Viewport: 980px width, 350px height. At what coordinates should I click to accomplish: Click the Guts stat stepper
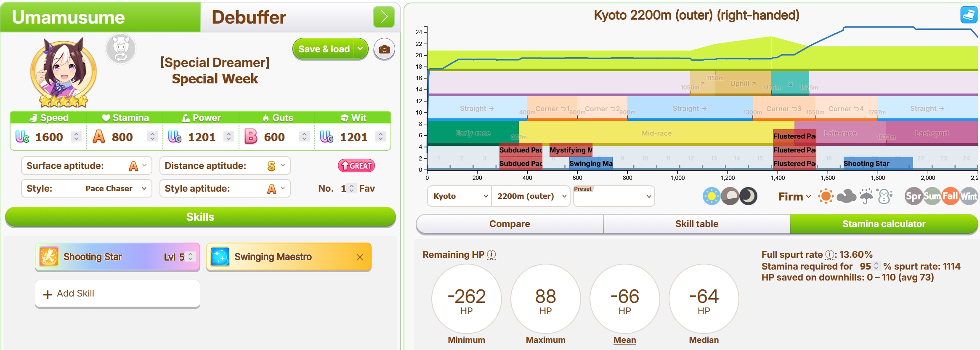304,136
